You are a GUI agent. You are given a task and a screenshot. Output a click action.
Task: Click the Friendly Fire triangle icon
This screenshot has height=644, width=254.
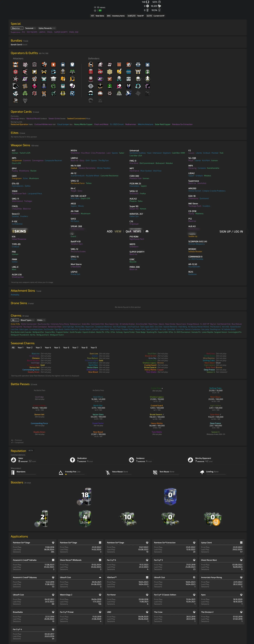coord(61,472)
